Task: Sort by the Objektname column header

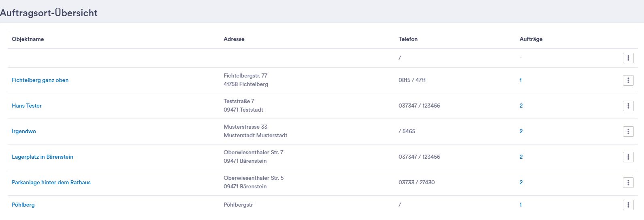Action: [28, 39]
